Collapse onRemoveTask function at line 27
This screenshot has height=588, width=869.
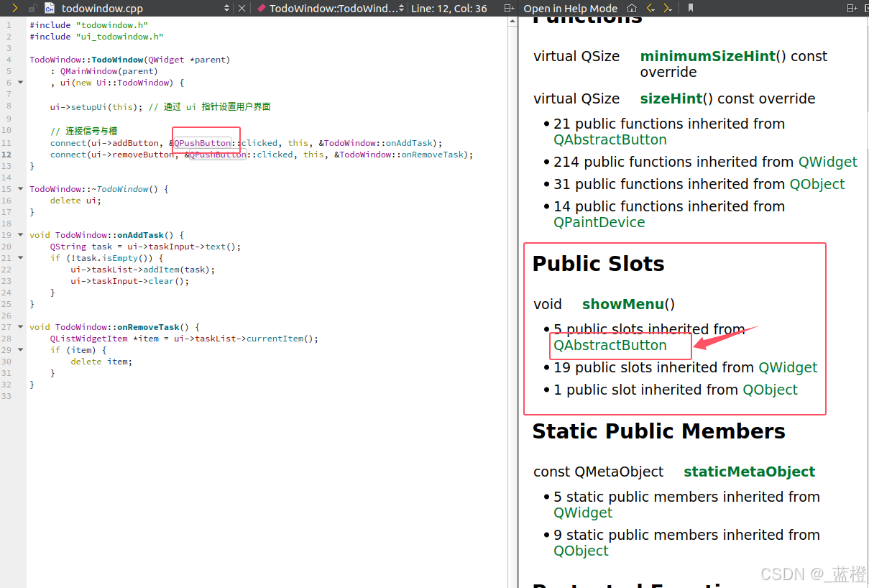tap(21, 326)
